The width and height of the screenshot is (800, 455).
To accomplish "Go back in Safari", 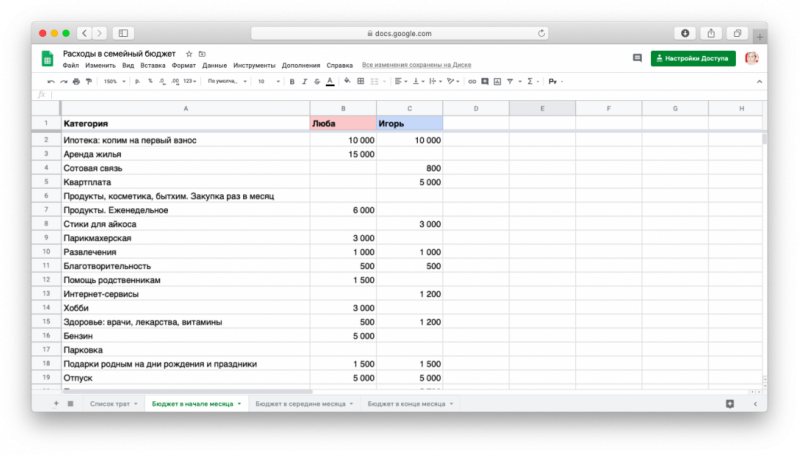I will point(85,33).
